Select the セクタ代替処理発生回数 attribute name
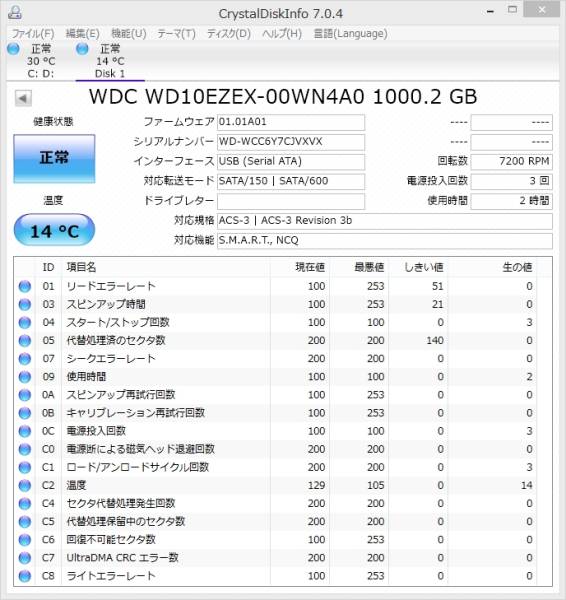 click(x=121, y=504)
